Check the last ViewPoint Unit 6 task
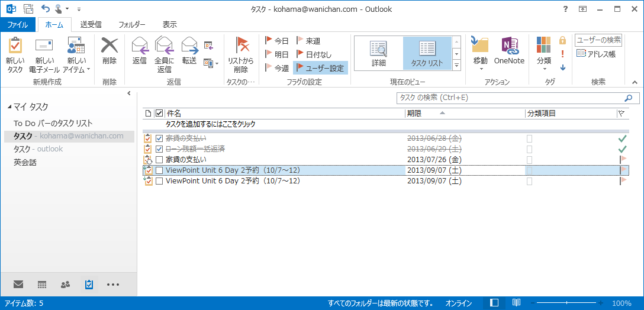 (x=159, y=180)
